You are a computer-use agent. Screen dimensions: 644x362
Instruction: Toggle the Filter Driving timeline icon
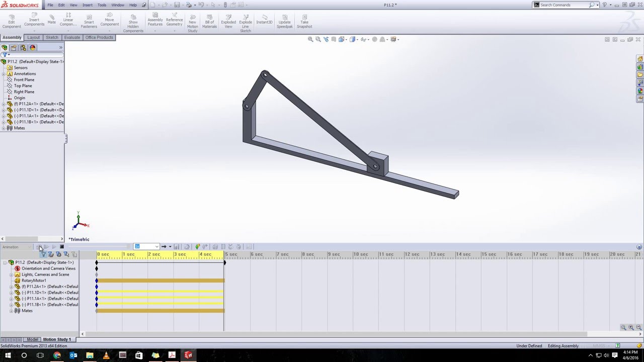(58, 254)
